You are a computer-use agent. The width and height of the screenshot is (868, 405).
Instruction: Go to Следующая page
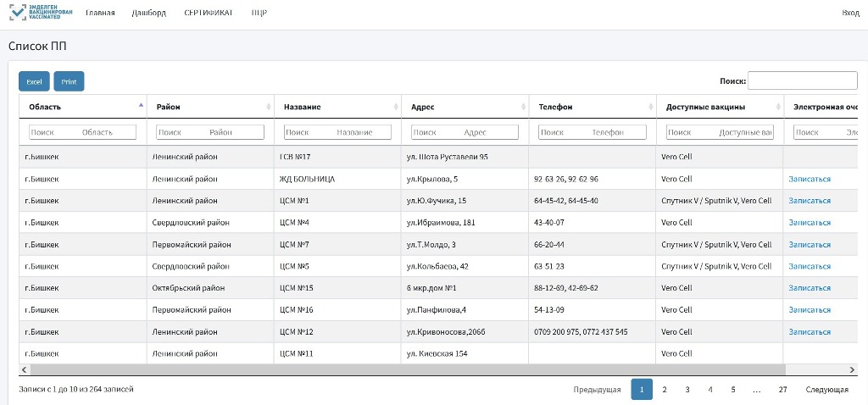[x=826, y=390]
